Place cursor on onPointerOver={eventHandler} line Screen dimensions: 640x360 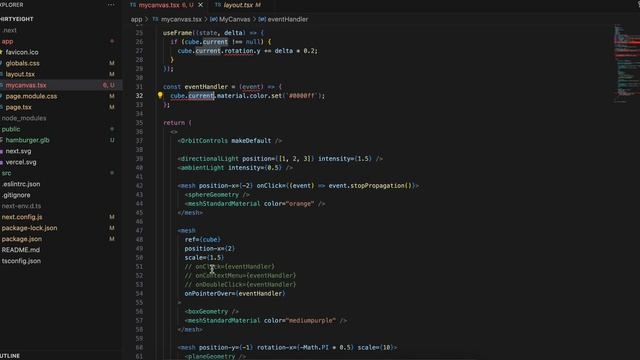[235, 293]
